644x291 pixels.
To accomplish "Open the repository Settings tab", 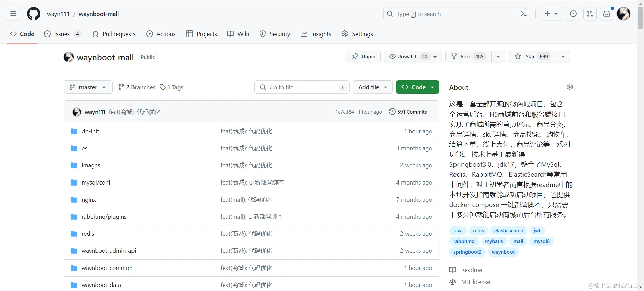I will [357, 34].
